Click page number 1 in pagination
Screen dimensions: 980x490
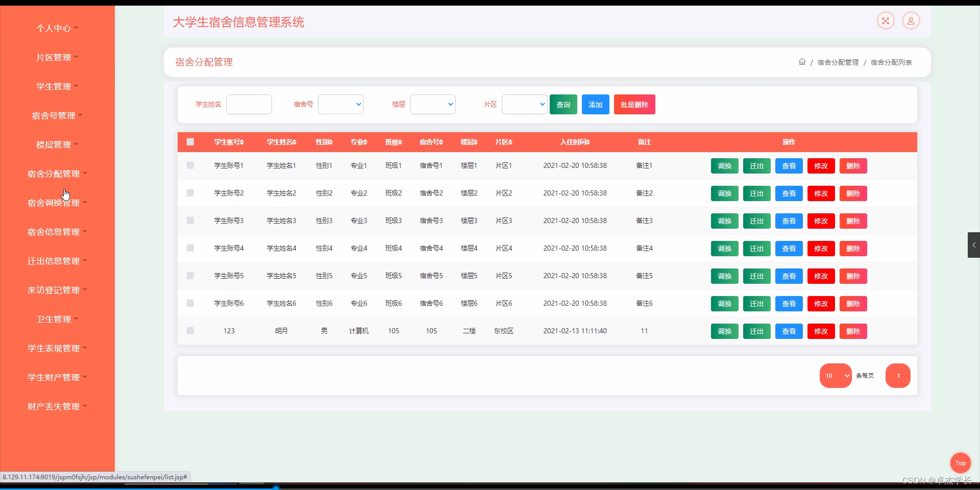point(898,376)
